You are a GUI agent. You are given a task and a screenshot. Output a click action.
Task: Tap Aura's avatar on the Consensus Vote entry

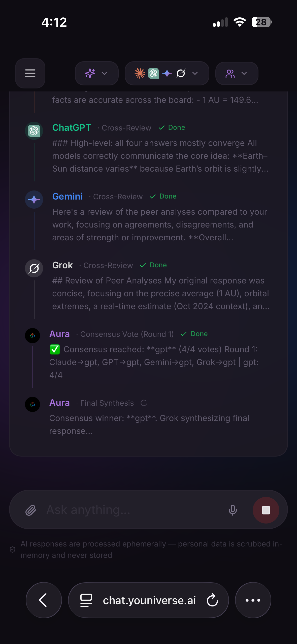pos(33,335)
